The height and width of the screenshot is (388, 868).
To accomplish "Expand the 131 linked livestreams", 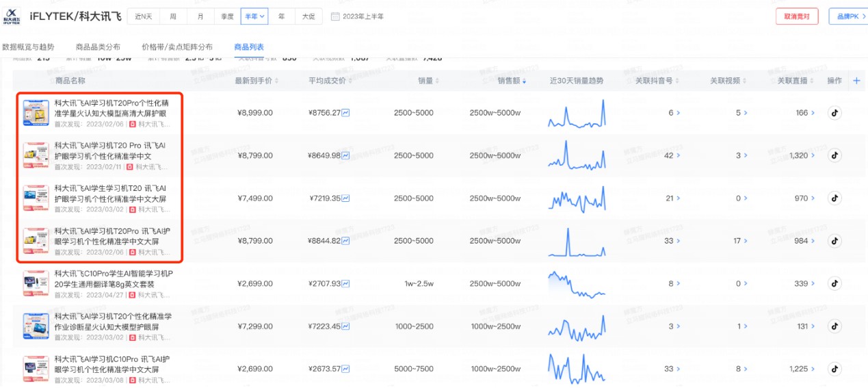I will 806,326.
